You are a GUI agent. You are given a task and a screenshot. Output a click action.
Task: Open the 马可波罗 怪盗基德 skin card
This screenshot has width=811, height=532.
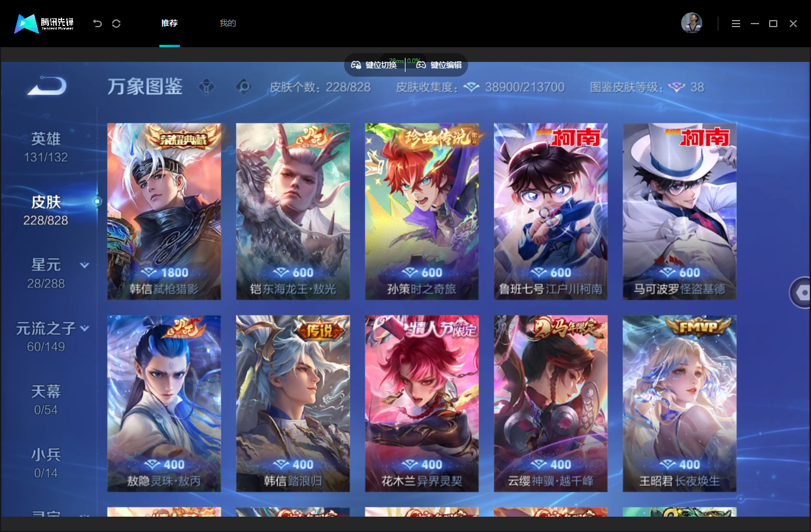[679, 211]
